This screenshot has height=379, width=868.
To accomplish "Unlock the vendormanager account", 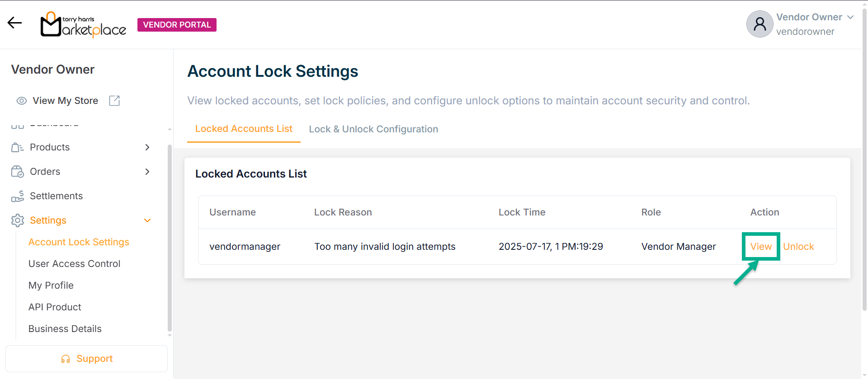I will click(798, 247).
